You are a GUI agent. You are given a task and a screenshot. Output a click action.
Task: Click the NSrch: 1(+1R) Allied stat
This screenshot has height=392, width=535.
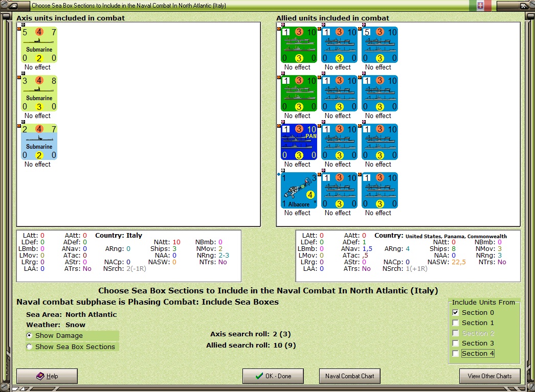[x=405, y=269]
